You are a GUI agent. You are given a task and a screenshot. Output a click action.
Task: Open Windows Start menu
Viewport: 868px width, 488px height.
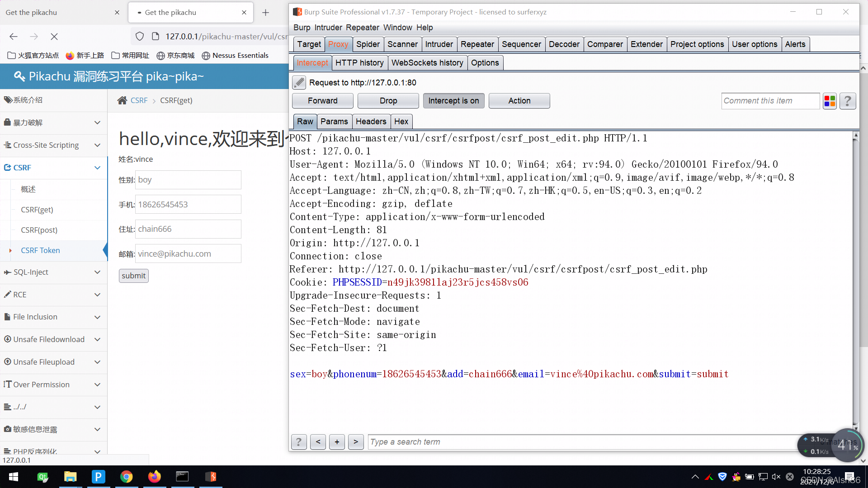click(x=14, y=477)
